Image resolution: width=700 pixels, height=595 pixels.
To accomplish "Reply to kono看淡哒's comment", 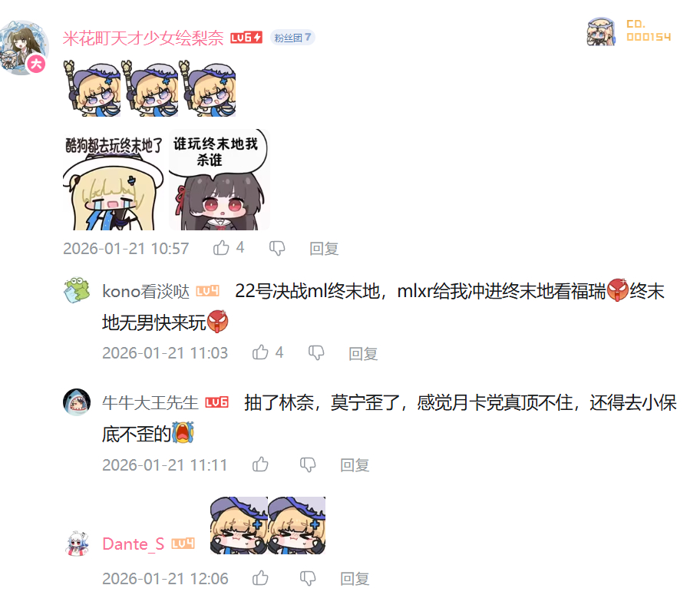I will pos(363,353).
